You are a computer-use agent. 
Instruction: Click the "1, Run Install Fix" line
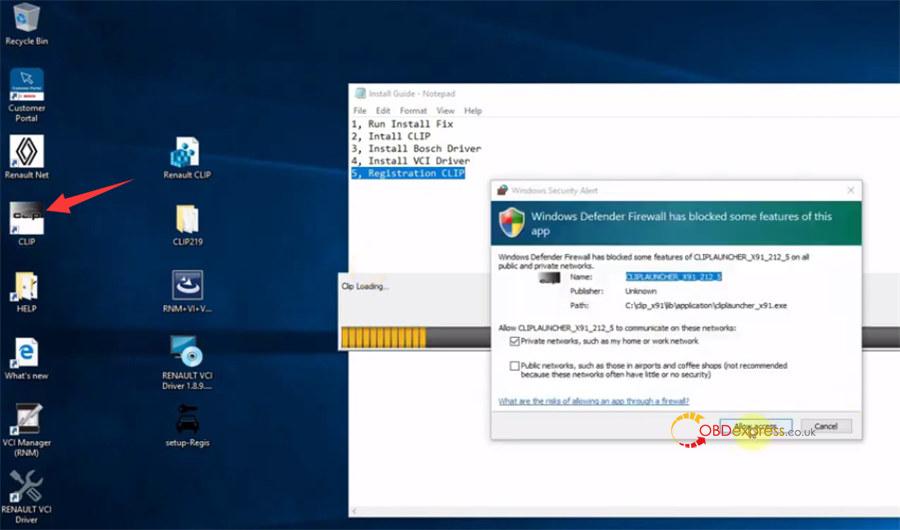tap(402, 124)
